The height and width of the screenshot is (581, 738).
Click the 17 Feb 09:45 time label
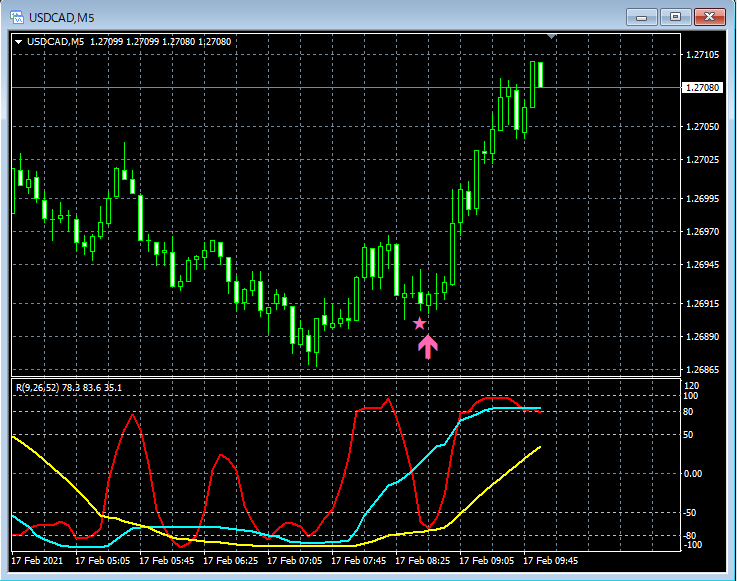551,561
